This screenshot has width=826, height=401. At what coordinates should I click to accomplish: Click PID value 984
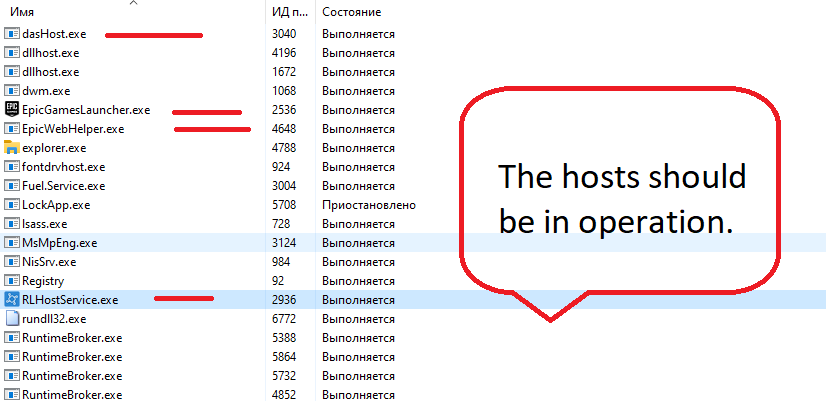pyautogui.click(x=281, y=262)
